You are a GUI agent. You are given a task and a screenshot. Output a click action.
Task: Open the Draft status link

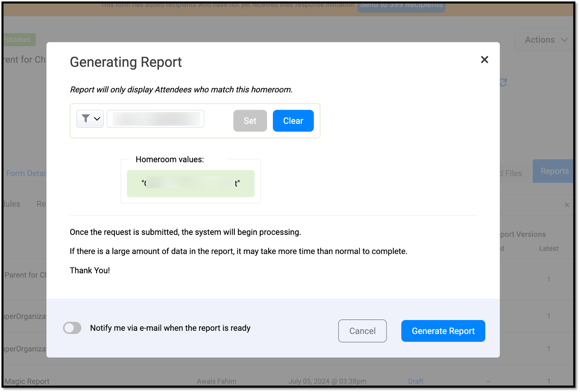point(415,381)
